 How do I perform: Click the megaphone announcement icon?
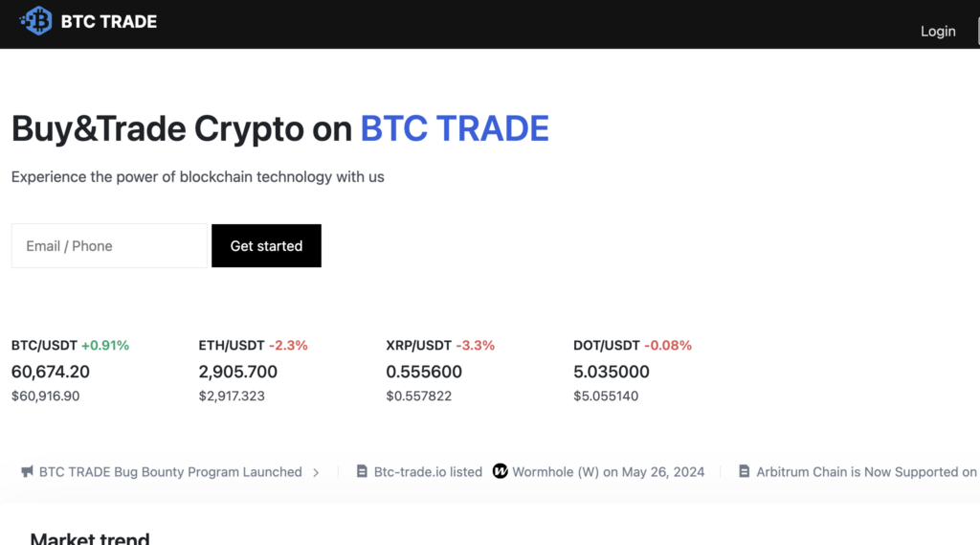[x=27, y=472]
